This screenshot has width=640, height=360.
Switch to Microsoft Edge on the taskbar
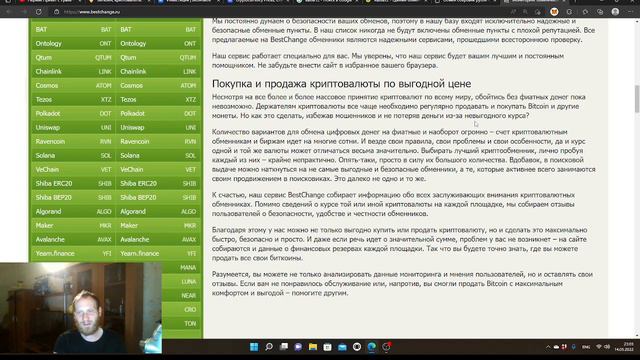[371, 347]
